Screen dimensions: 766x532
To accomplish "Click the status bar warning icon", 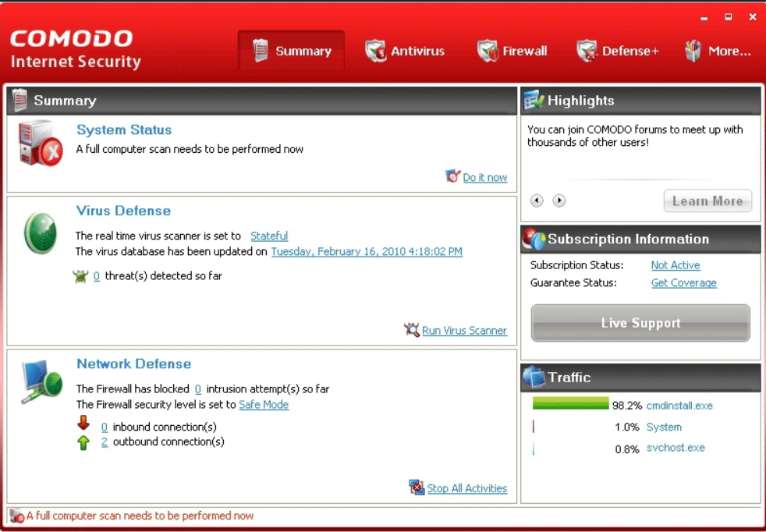I will click(x=16, y=516).
